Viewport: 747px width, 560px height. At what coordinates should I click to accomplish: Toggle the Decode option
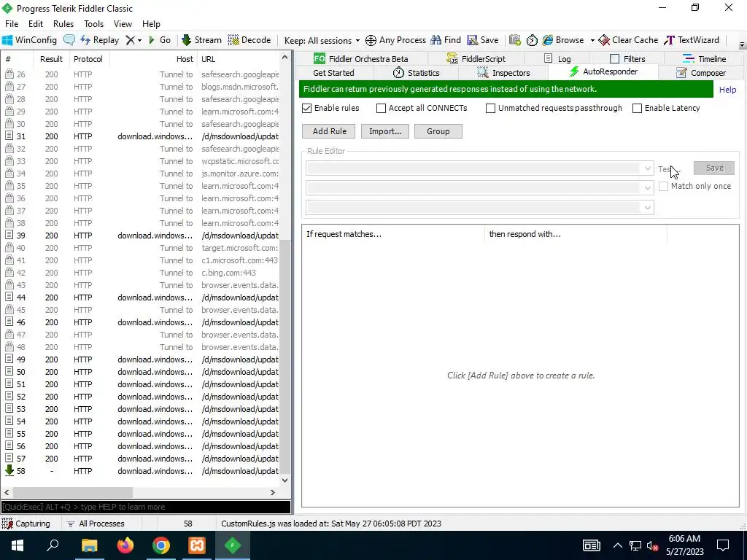(249, 40)
